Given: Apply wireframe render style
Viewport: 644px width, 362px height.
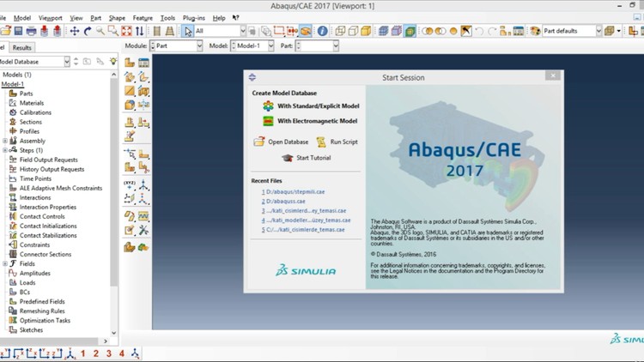Looking at the screenshot, I should pyautogui.click(x=340, y=31).
